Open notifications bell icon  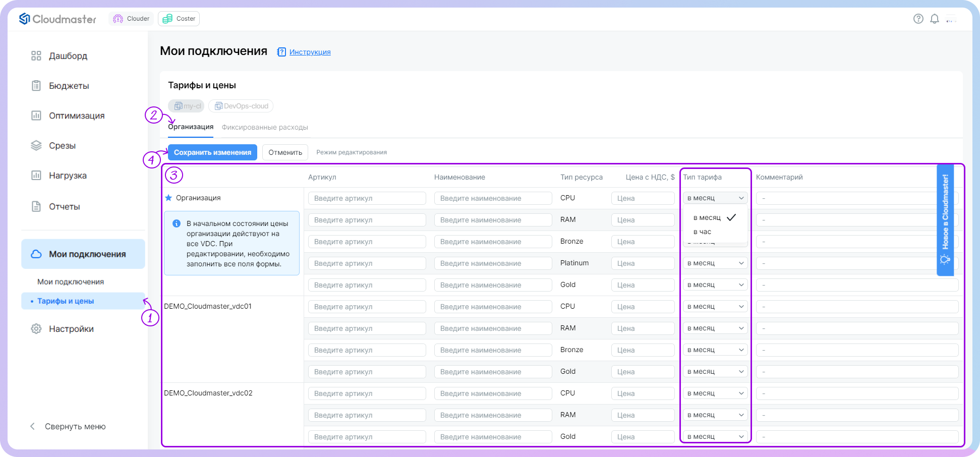point(934,19)
